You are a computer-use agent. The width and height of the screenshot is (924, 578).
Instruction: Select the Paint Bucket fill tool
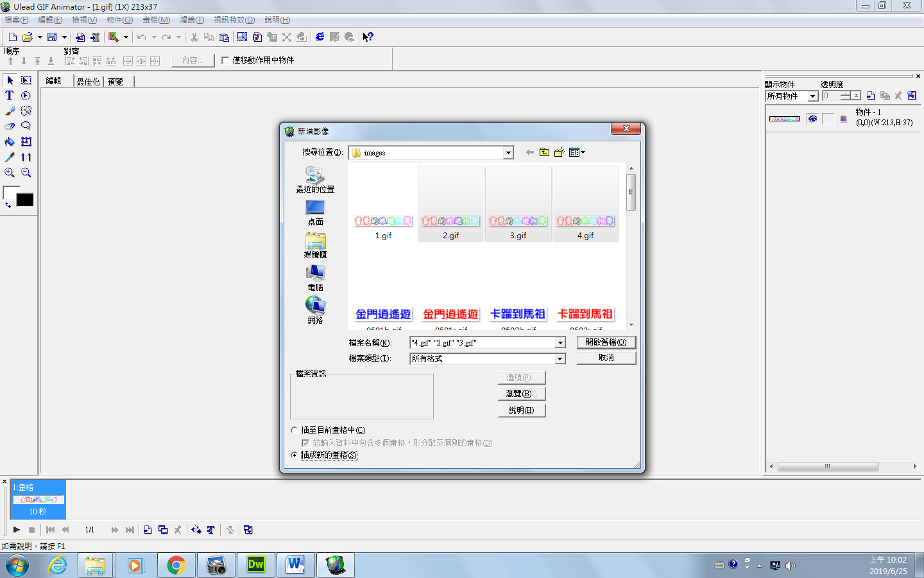pos(10,142)
